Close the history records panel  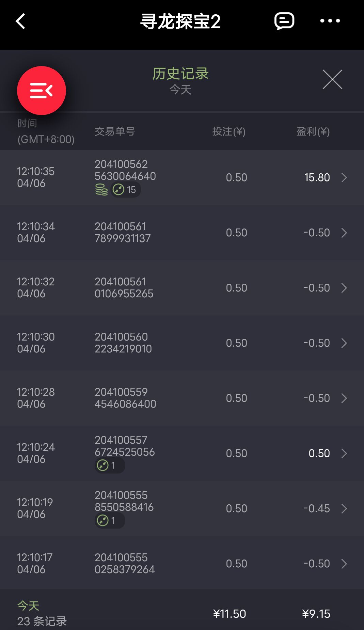point(332,80)
